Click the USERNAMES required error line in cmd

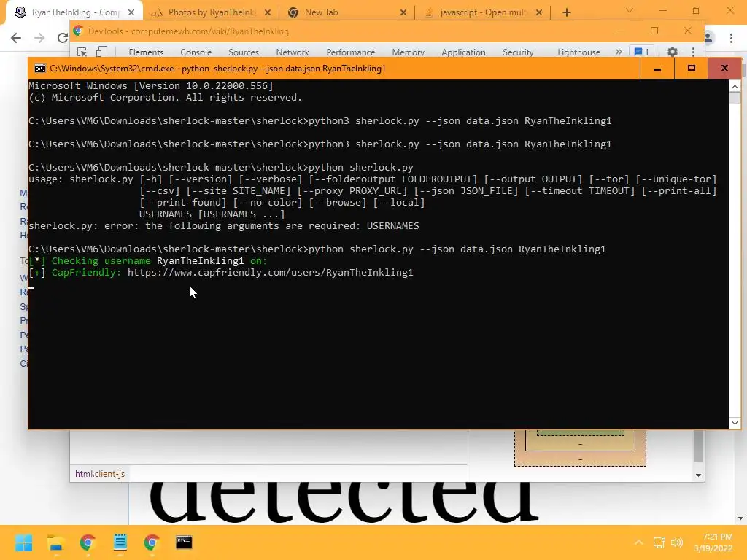pyautogui.click(x=224, y=226)
